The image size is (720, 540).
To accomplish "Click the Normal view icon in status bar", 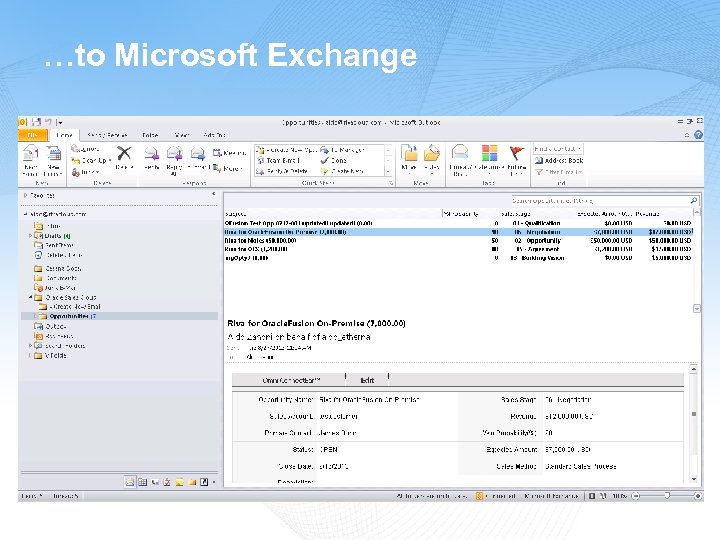I will click(x=592, y=496).
